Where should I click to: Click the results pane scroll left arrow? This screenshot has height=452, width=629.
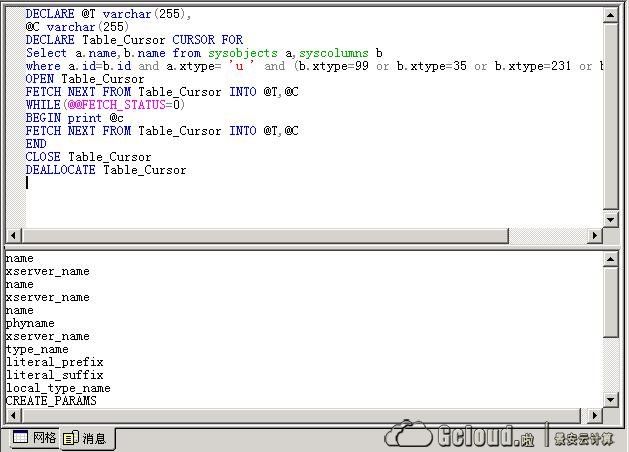coord(13,416)
